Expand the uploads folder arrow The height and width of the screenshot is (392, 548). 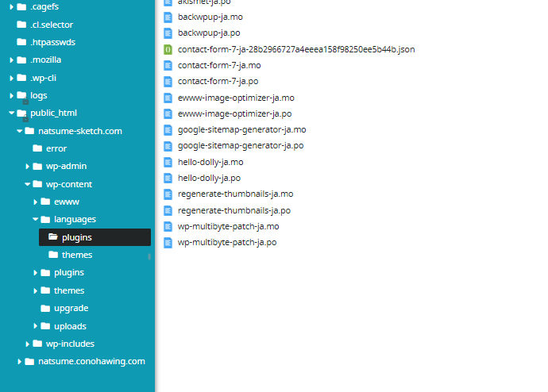point(35,326)
